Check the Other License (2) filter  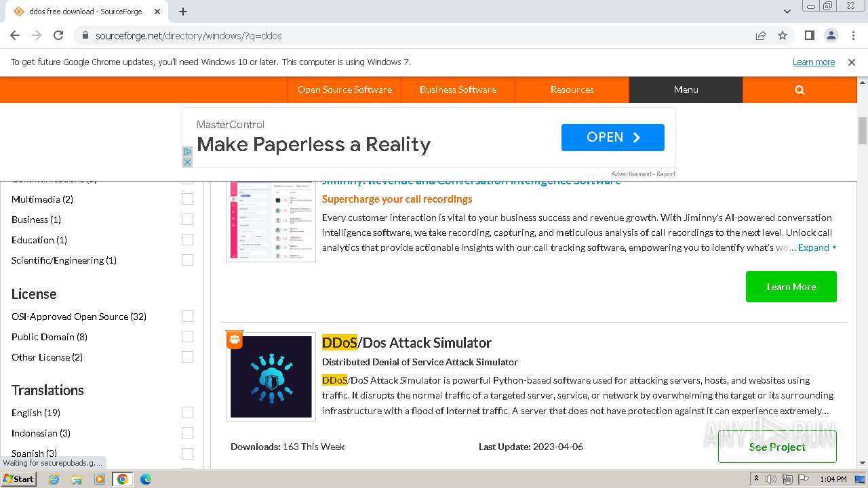pyautogui.click(x=187, y=357)
